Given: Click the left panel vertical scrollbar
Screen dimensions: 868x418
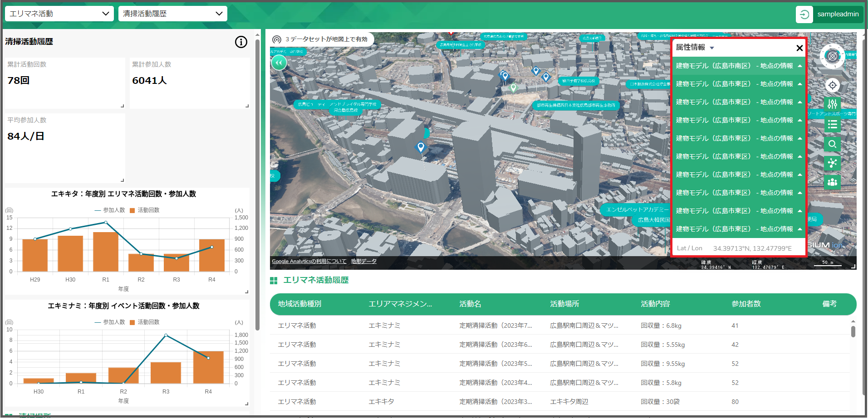Looking at the screenshot, I should [x=258, y=185].
